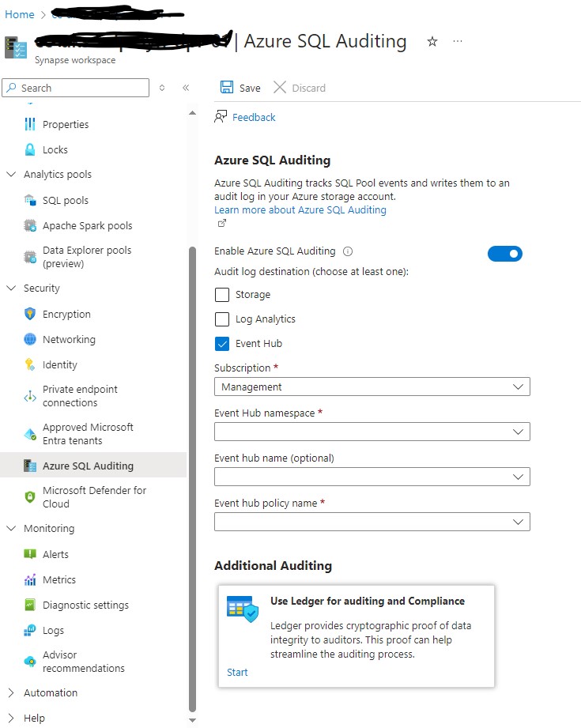Click the Discard button label
The image size is (581, 728).
(308, 89)
